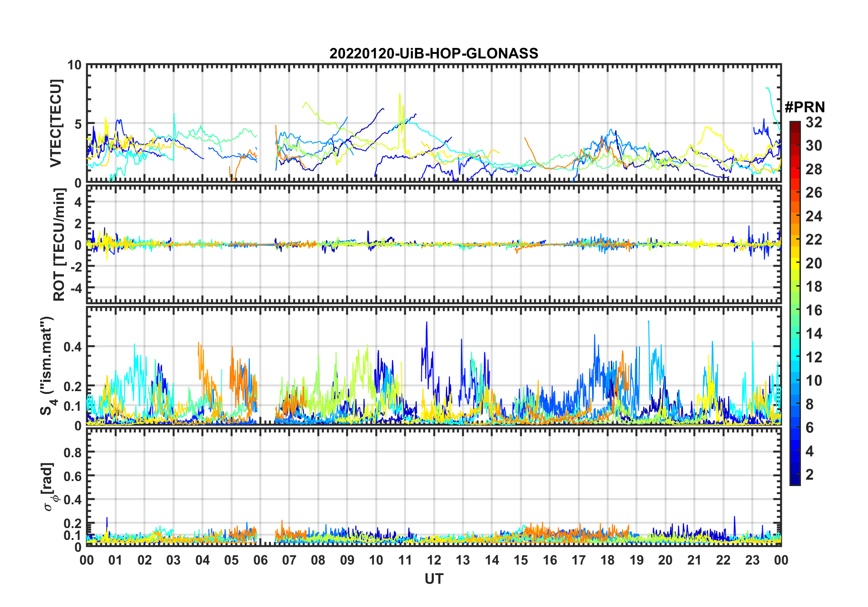Click the UT x-axis label

click(434, 579)
